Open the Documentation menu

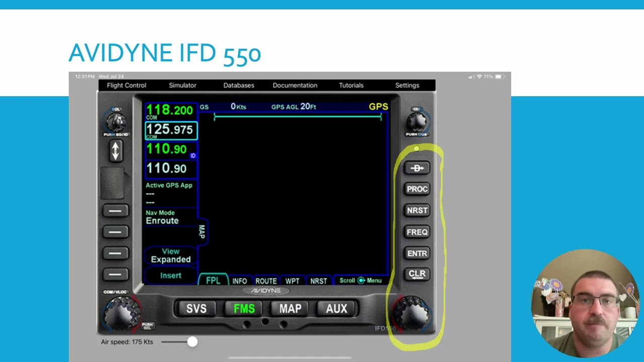point(295,85)
